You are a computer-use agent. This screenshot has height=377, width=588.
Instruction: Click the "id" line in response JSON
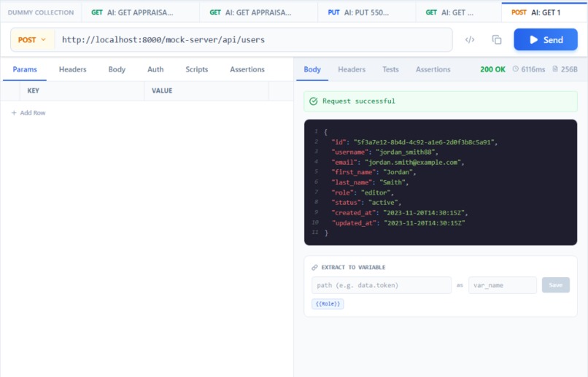point(414,142)
